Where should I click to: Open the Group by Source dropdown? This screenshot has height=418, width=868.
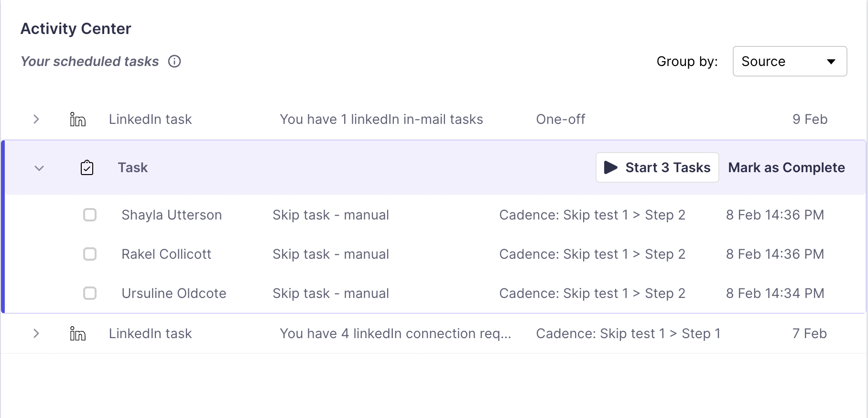790,61
